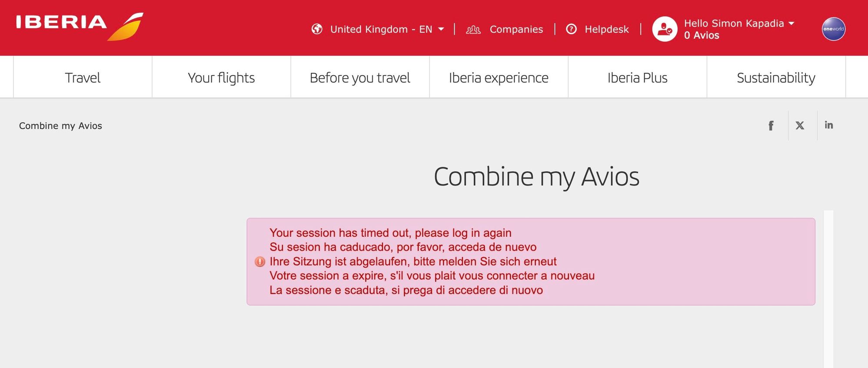The width and height of the screenshot is (868, 368).
Task: Open the Your flights menu
Action: (x=221, y=77)
